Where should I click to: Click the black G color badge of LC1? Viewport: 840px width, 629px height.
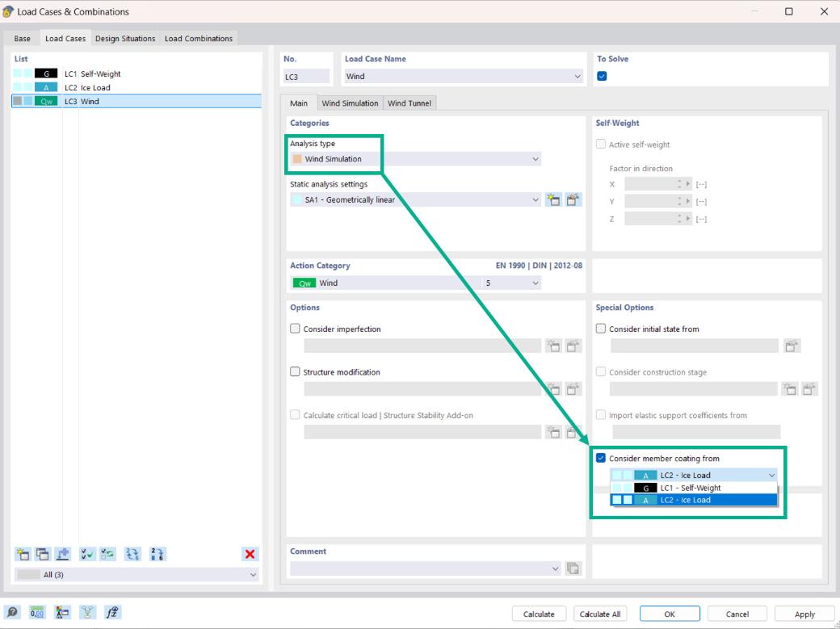click(46, 73)
